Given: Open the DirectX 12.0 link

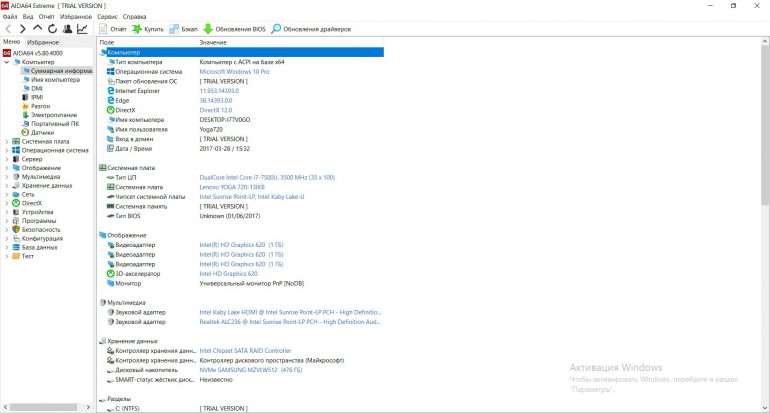Looking at the screenshot, I should coord(216,110).
